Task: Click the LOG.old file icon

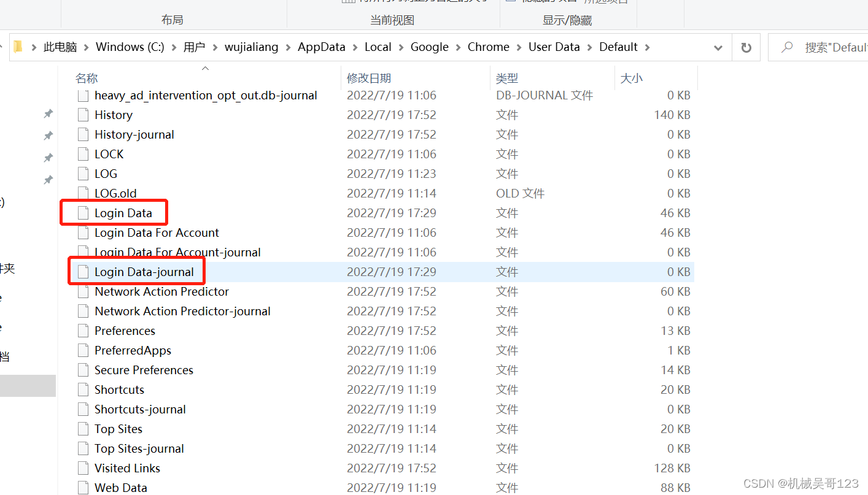Action: click(x=83, y=193)
